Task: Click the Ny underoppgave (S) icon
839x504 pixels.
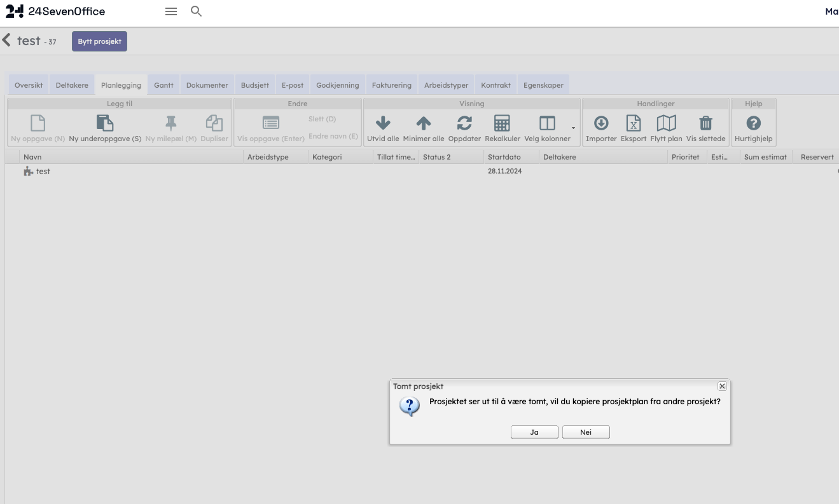Action: click(105, 123)
